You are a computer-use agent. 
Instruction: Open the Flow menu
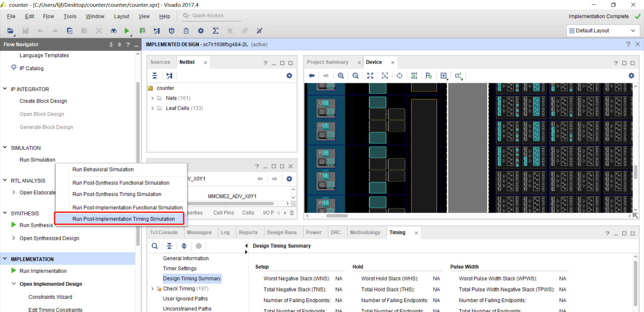(49, 16)
